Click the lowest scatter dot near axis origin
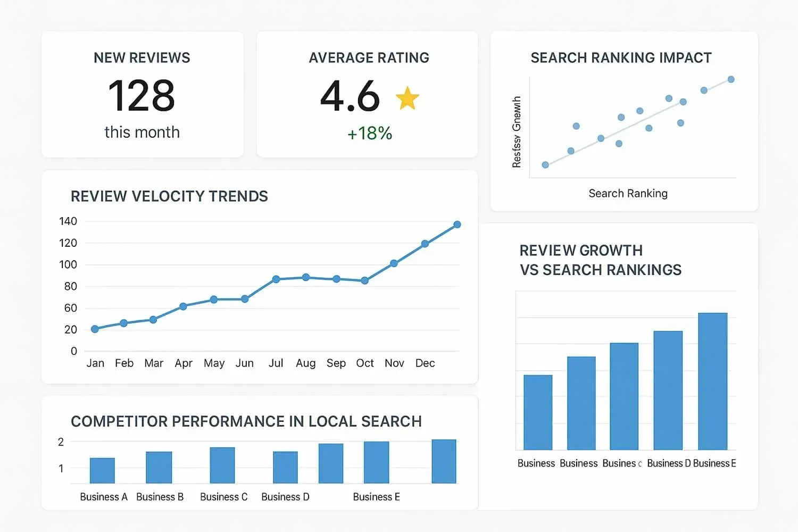Screen dimensions: 798x532 [545, 165]
